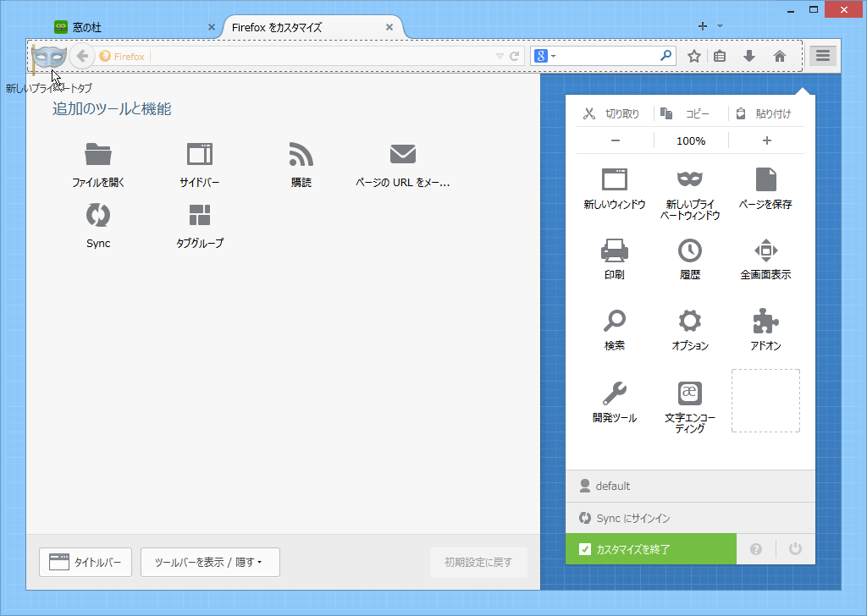Click the Exit Customize checkmark icon
The height and width of the screenshot is (616, 867).
[x=584, y=549]
